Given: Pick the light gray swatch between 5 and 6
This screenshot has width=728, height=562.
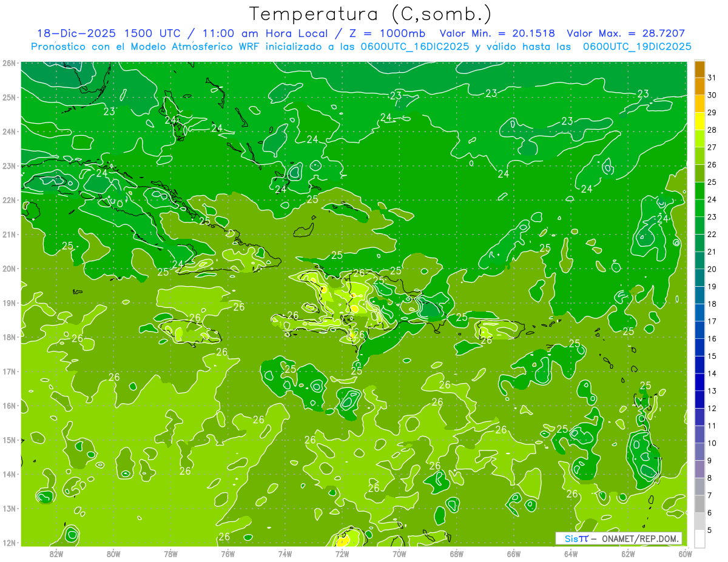Looking at the screenshot, I should [x=699, y=521].
